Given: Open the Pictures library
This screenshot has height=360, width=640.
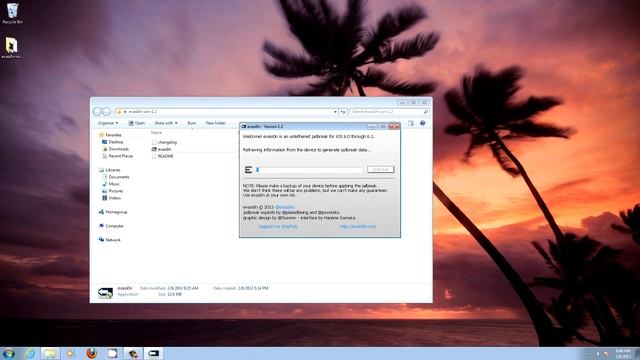Looking at the screenshot, I should point(113,191).
